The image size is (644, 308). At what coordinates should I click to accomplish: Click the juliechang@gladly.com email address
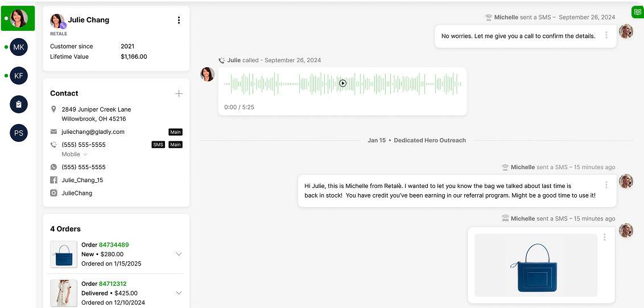[93, 132]
